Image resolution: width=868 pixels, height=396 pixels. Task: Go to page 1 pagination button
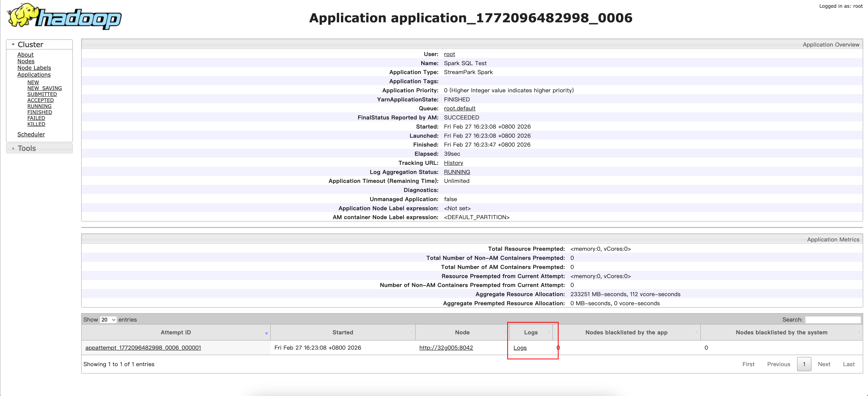pos(804,364)
